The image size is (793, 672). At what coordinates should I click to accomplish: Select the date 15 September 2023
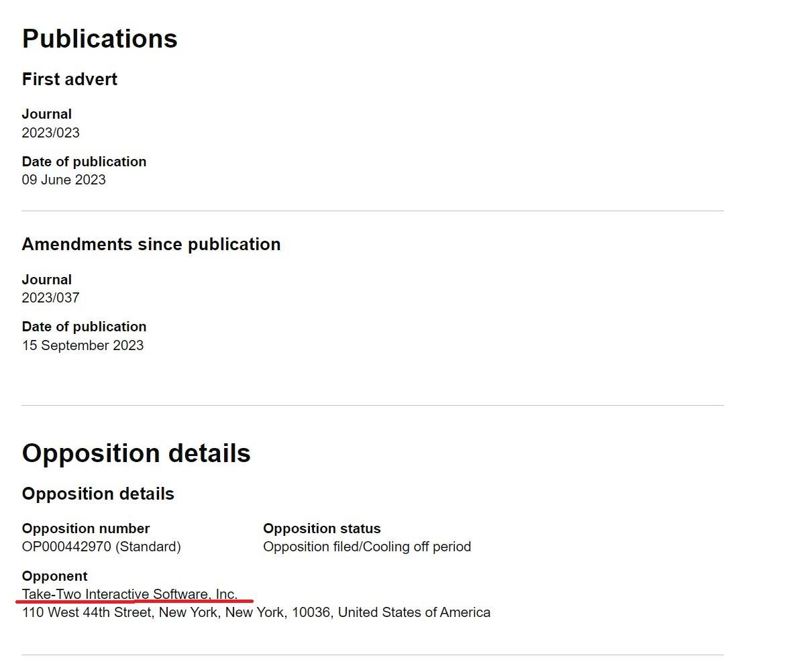click(83, 345)
